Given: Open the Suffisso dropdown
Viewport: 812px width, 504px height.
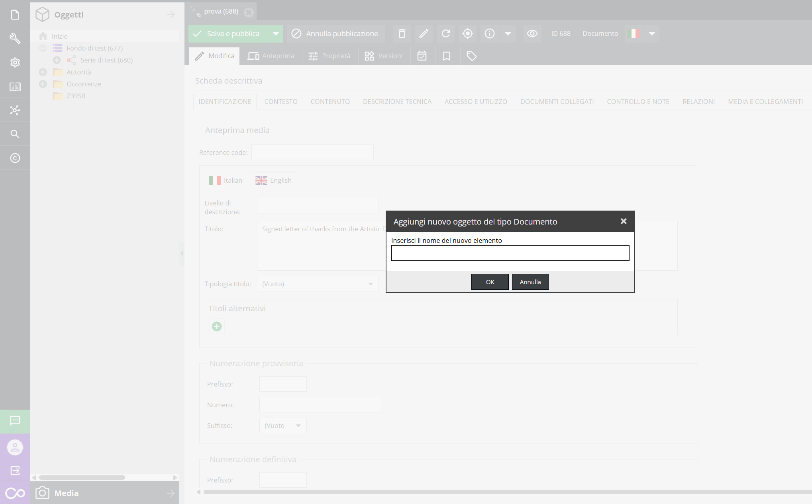Looking at the screenshot, I should 282,426.
